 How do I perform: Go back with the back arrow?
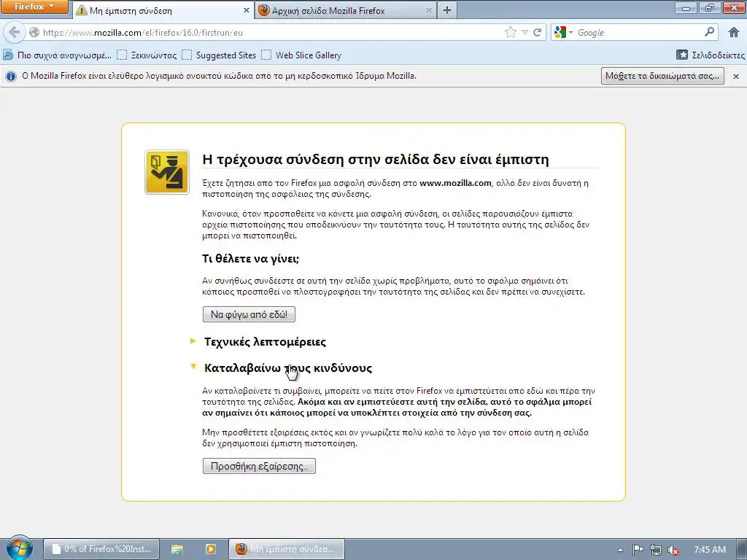pos(15,32)
